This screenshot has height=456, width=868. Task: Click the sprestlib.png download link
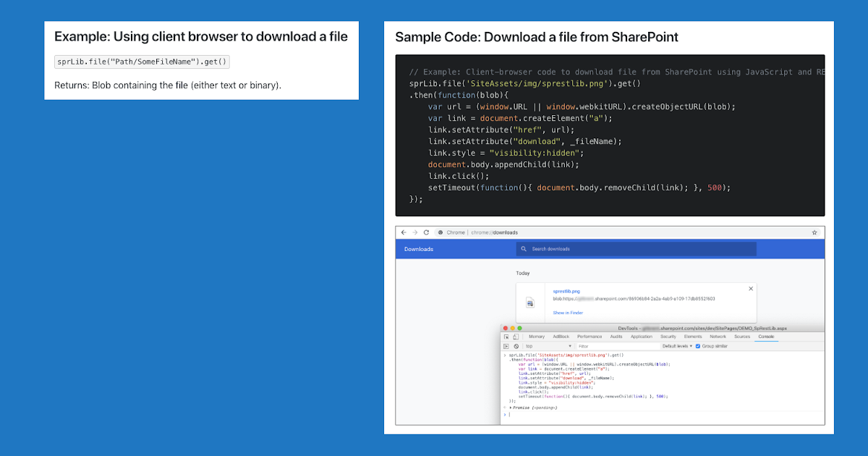(x=566, y=291)
